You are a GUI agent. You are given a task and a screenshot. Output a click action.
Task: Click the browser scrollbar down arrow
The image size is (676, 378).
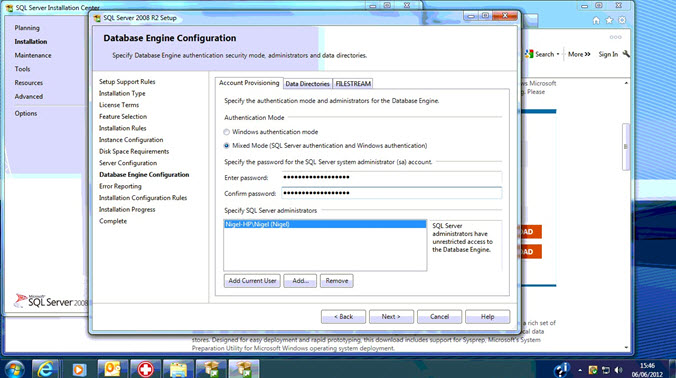(x=626, y=347)
